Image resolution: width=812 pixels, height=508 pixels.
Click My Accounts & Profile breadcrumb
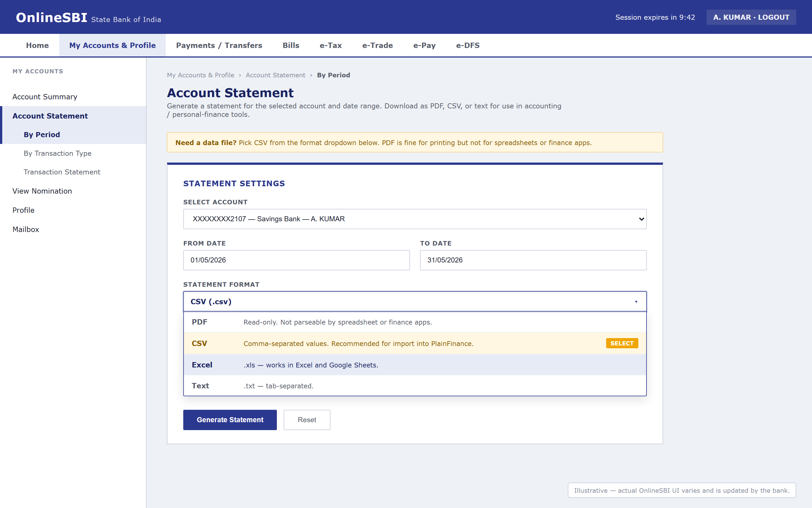201,75
